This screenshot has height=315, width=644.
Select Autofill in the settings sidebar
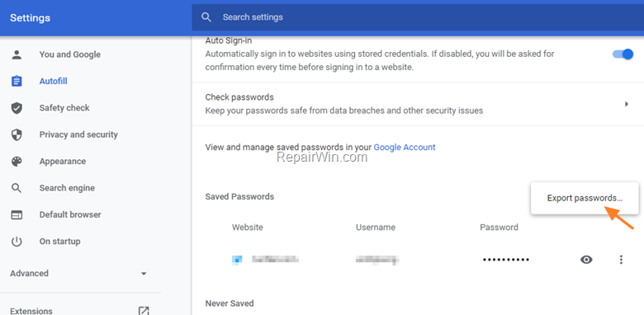54,81
